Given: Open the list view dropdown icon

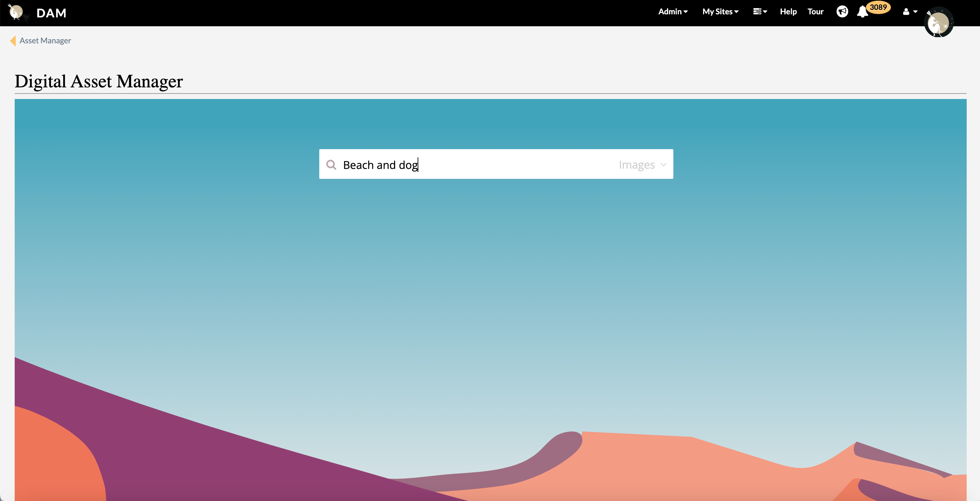Looking at the screenshot, I should click(760, 12).
